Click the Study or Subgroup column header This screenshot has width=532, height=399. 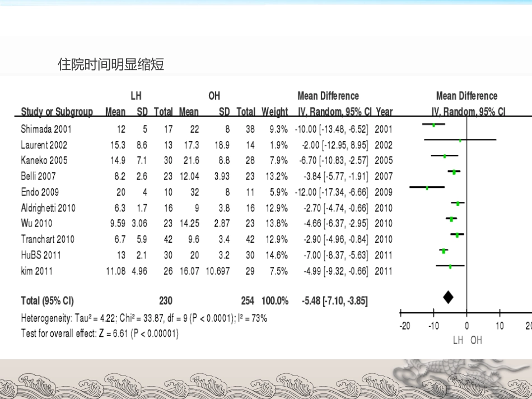pyautogui.click(x=57, y=111)
